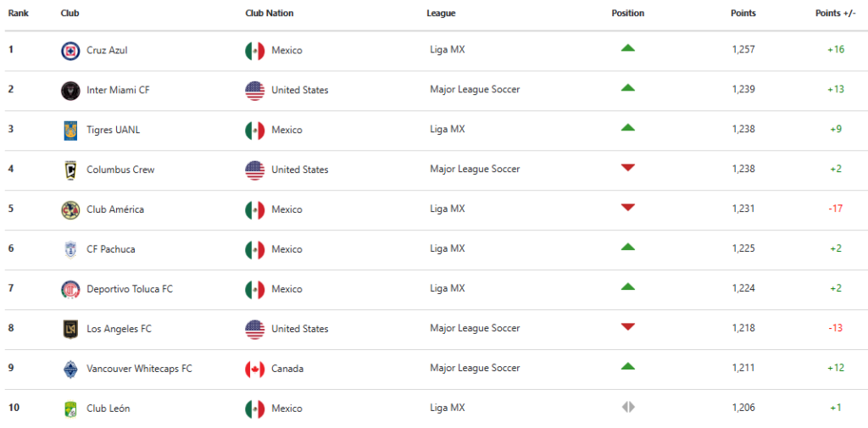Click the Vancouver Whitecaps FC crest
The width and height of the screenshot is (868, 428).
[x=70, y=370]
